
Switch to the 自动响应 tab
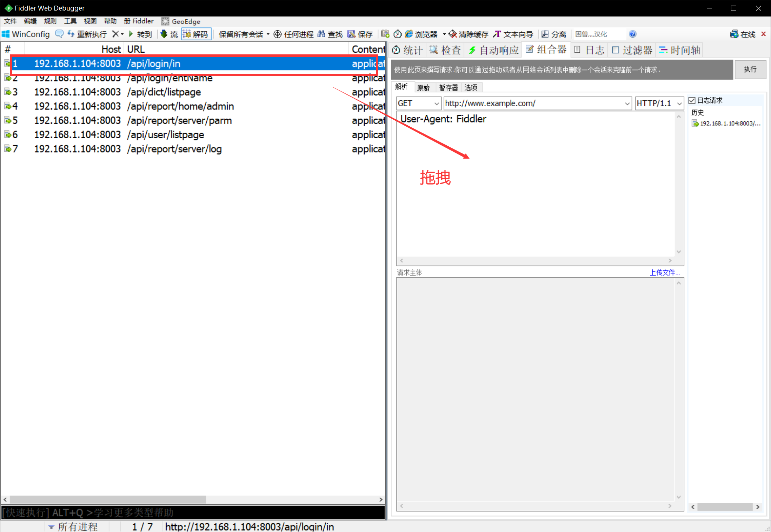pyautogui.click(x=493, y=50)
